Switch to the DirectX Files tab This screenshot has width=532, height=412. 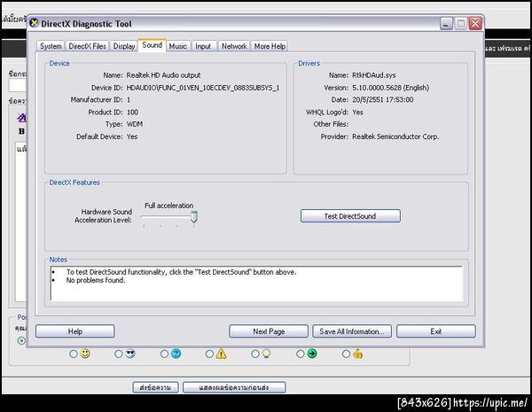(87, 46)
